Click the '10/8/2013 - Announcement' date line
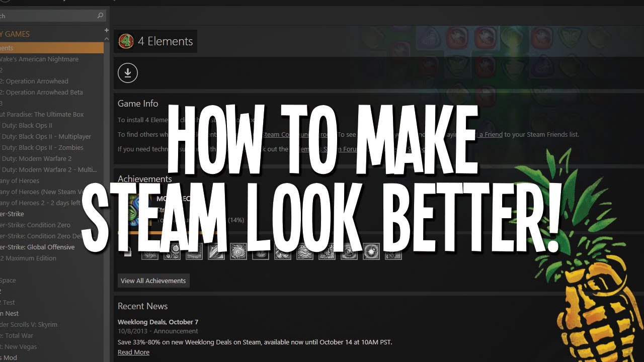Viewport: 644px width, 362px height. pyautogui.click(x=158, y=331)
